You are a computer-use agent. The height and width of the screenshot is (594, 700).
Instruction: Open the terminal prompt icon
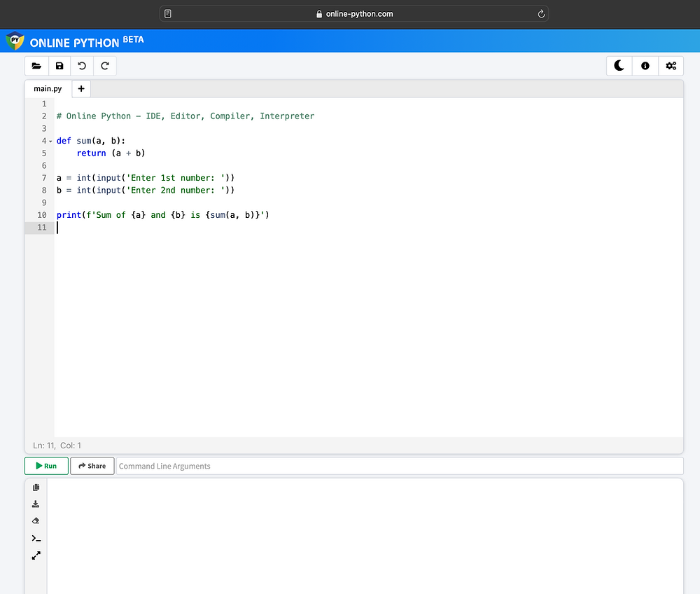pos(36,539)
